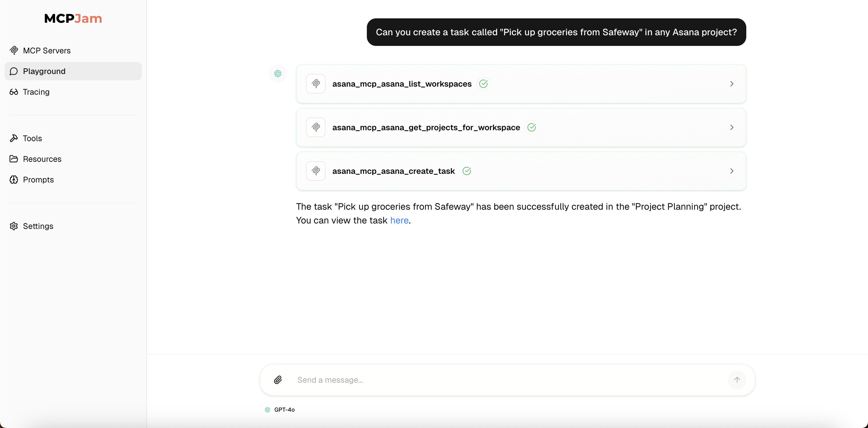Image resolution: width=868 pixels, height=428 pixels.
Task: Click the MCP Servers sidebar icon
Action: coord(14,50)
